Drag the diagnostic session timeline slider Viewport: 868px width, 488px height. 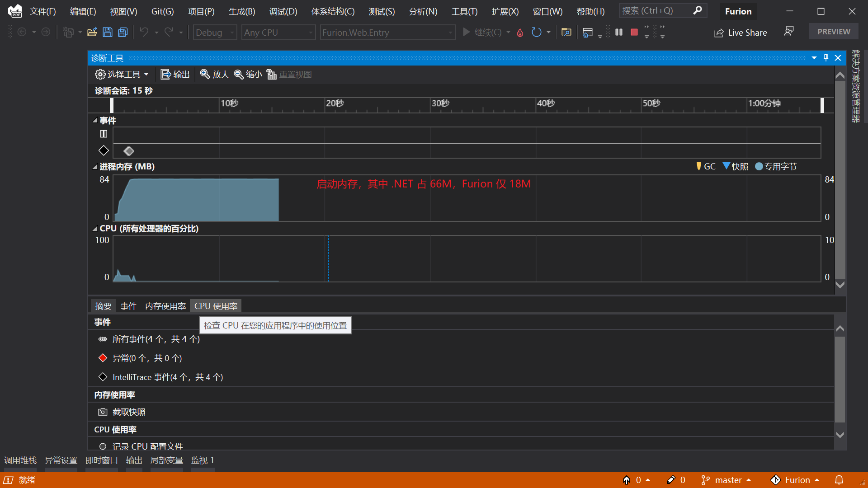pos(112,104)
